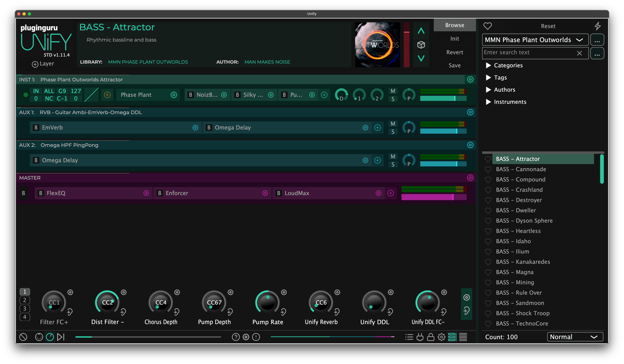This screenshot has height=364, width=624.
Task: Load the next patch with the down arrow
Action: pos(421,58)
